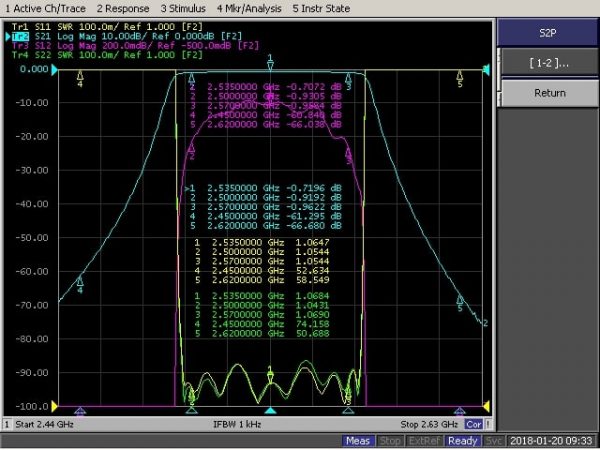Click the cyan reference level arrow beside 0.000
This screenshot has width=600, height=450.
coord(54,70)
